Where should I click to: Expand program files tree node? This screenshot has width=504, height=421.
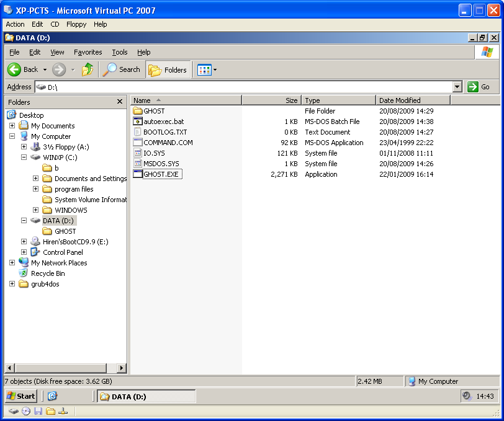tap(35, 189)
